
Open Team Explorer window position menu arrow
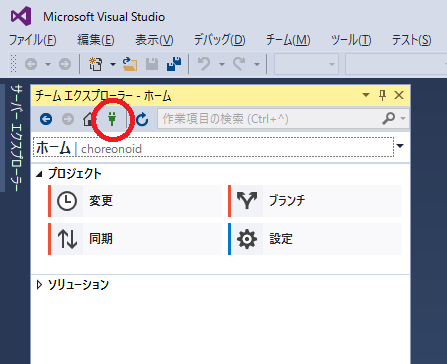tap(366, 95)
